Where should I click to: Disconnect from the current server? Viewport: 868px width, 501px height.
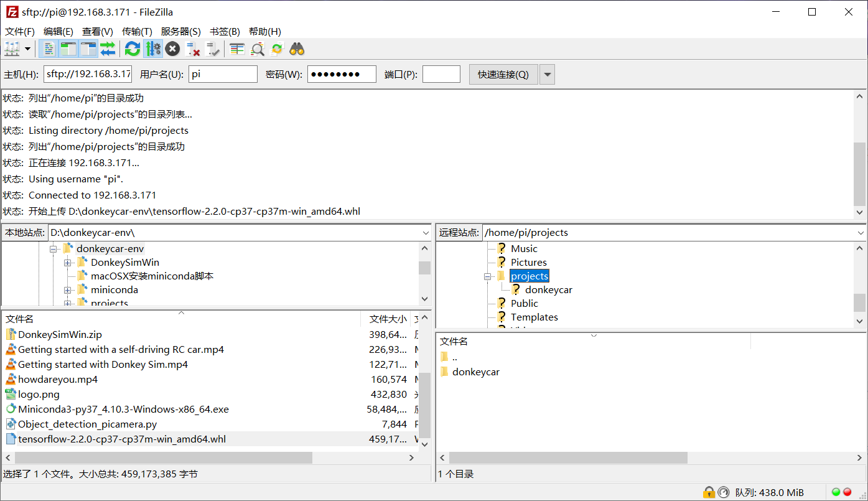193,49
